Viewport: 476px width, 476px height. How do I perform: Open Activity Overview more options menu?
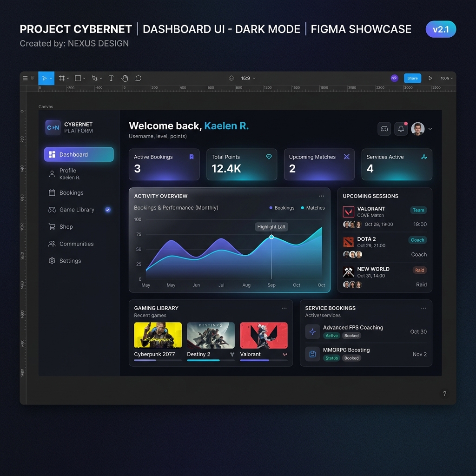pos(322,196)
